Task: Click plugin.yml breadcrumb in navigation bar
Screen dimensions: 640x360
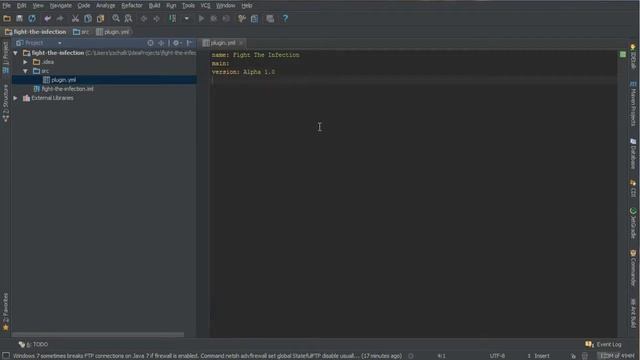Action: tap(113, 32)
